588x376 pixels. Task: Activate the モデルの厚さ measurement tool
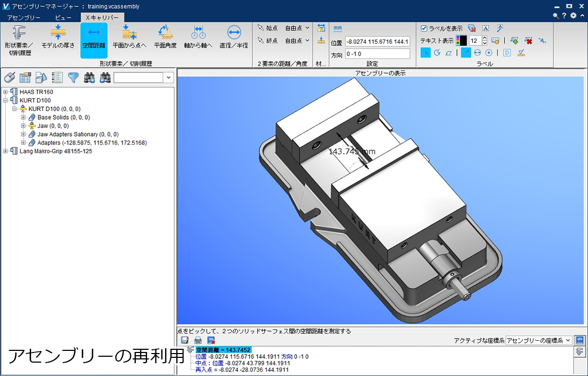58,37
